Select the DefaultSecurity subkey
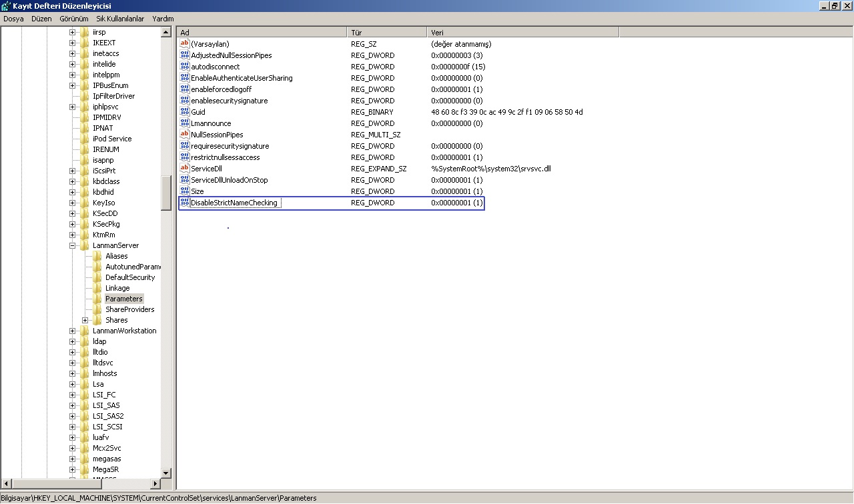 click(130, 277)
